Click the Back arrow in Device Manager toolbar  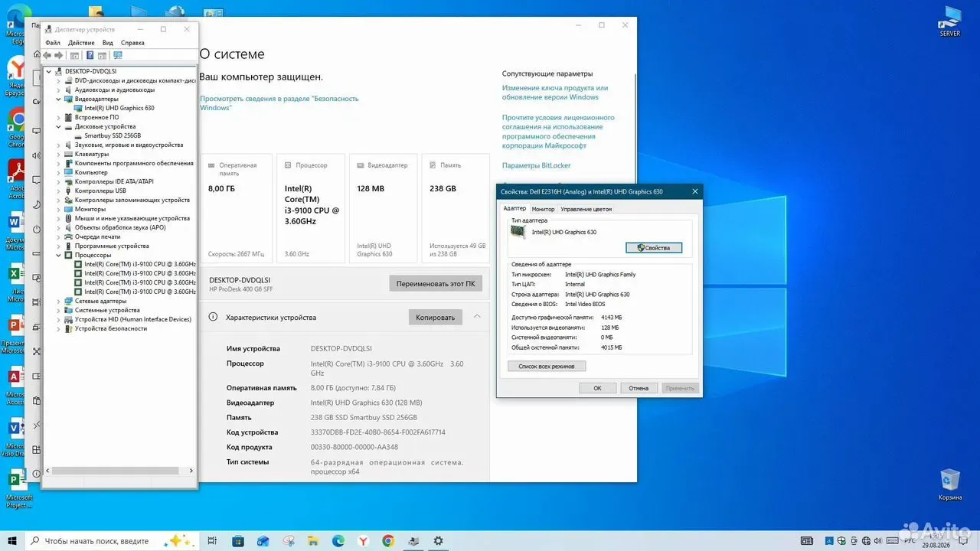pos(47,55)
